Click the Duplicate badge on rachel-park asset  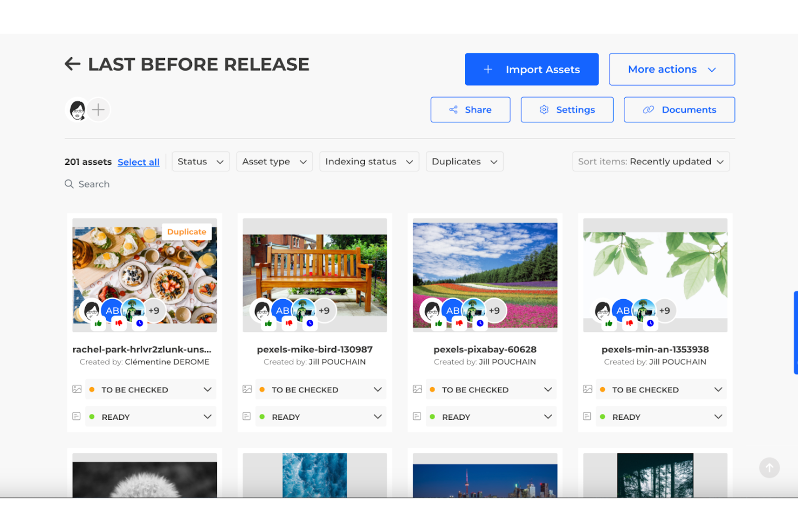click(187, 232)
